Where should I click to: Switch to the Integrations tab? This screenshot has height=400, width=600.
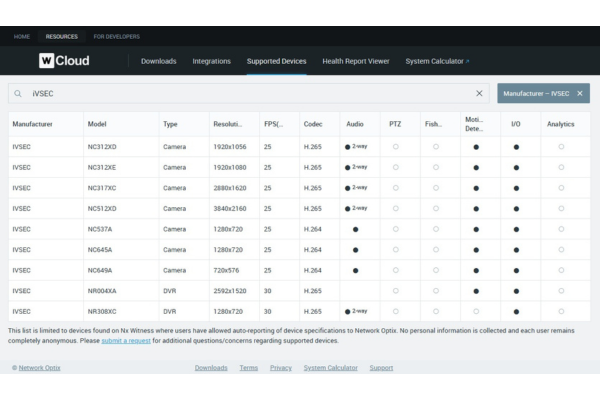(211, 61)
